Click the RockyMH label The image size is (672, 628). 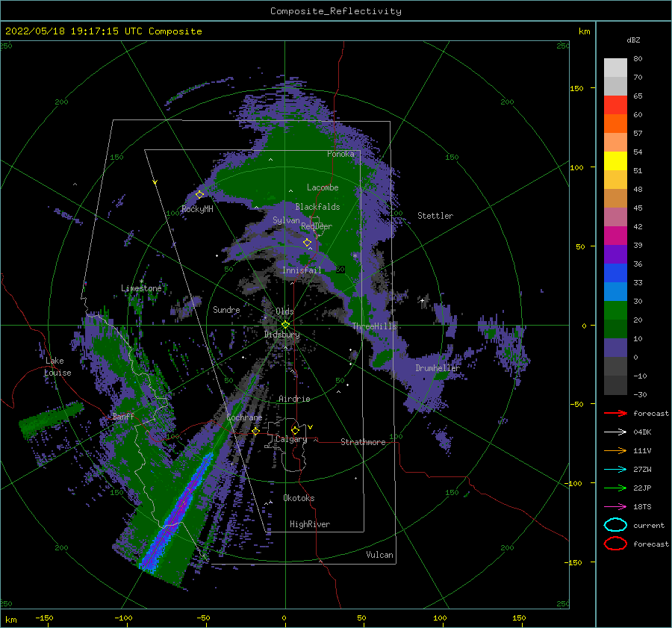(197, 209)
